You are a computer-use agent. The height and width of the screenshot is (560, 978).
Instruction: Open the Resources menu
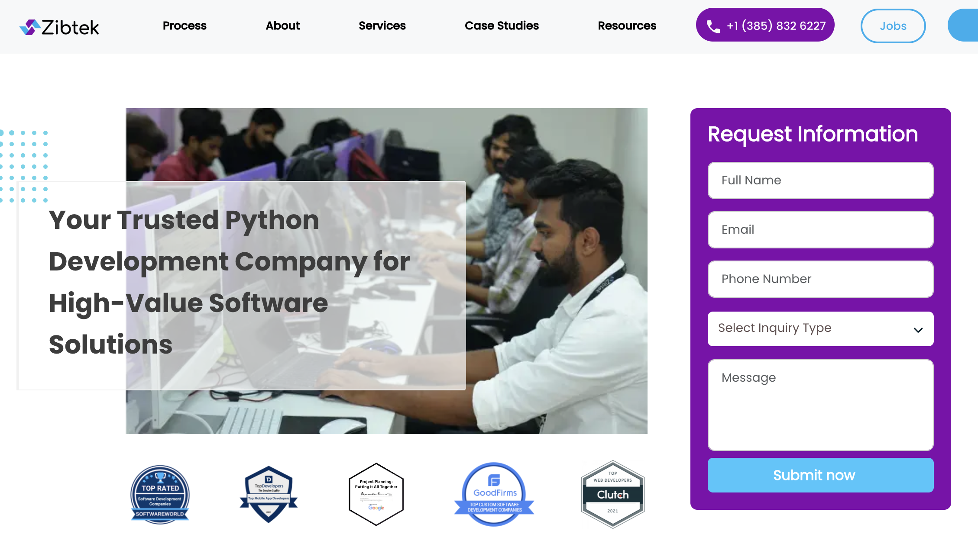[627, 26]
